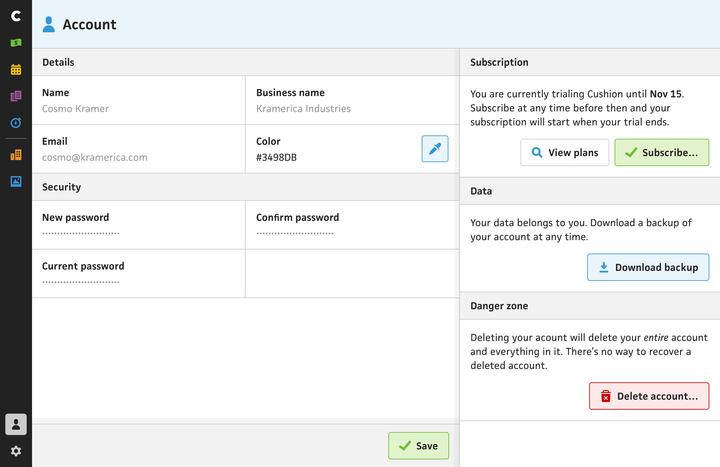Open the purple documents invoices icon
The width and height of the screenshot is (720, 467).
click(x=16, y=96)
